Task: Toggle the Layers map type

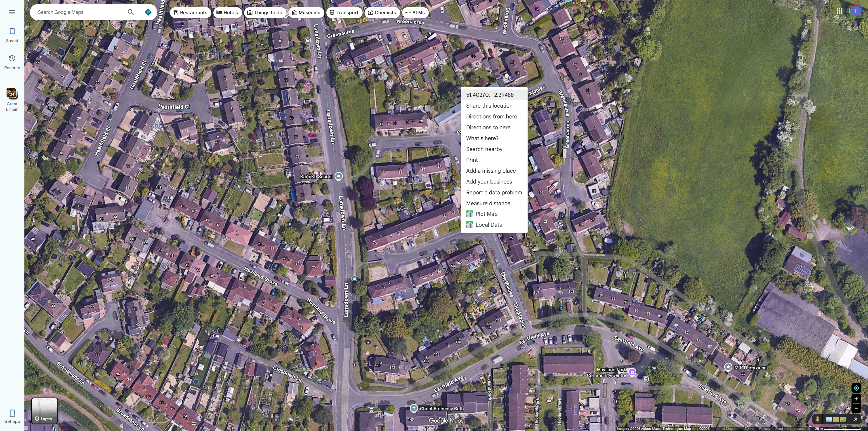Action: pyautogui.click(x=45, y=410)
